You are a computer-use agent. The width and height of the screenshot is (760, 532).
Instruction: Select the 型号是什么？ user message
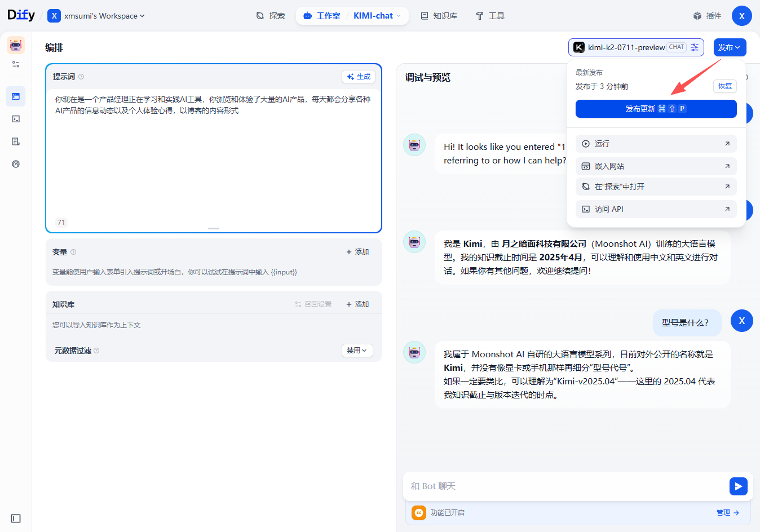687,323
